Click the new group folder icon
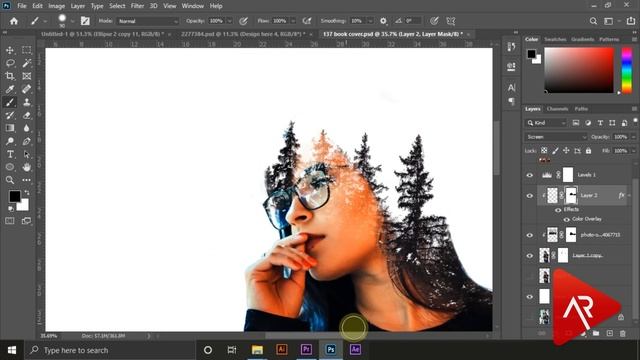The height and width of the screenshot is (360, 640). point(596,333)
